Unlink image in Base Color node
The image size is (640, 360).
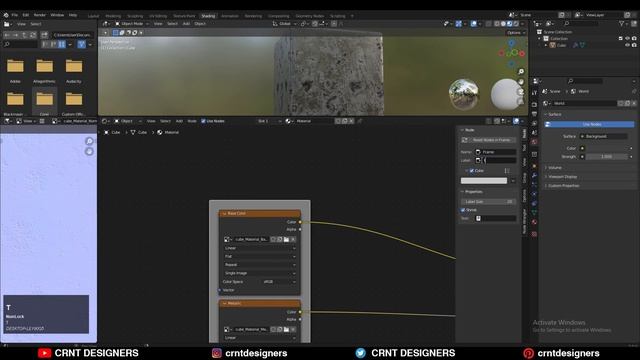pyautogui.click(x=293, y=240)
